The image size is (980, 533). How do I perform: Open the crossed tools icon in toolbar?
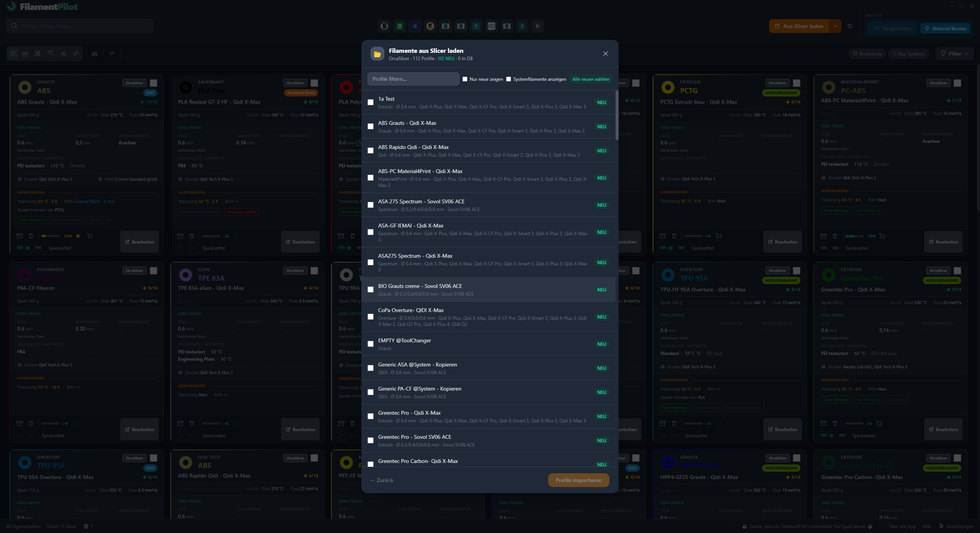pyautogui.click(x=38, y=54)
